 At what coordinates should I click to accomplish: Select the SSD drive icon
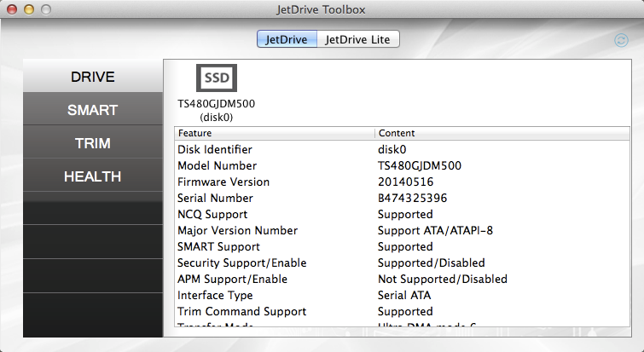[217, 78]
